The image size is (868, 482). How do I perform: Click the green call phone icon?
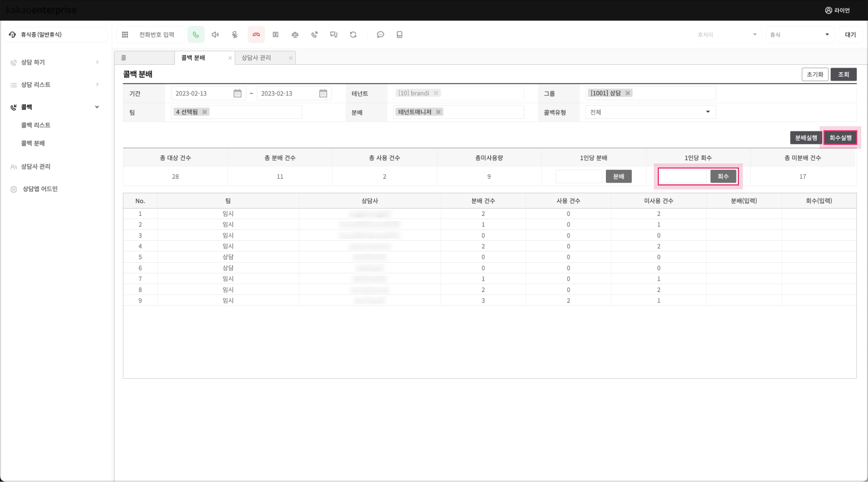(x=196, y=35)
